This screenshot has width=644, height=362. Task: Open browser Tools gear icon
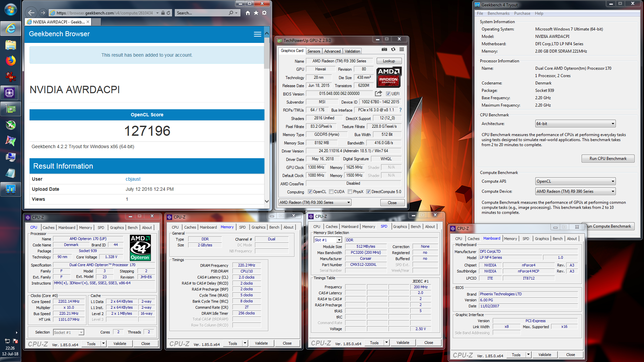(264, 13)
